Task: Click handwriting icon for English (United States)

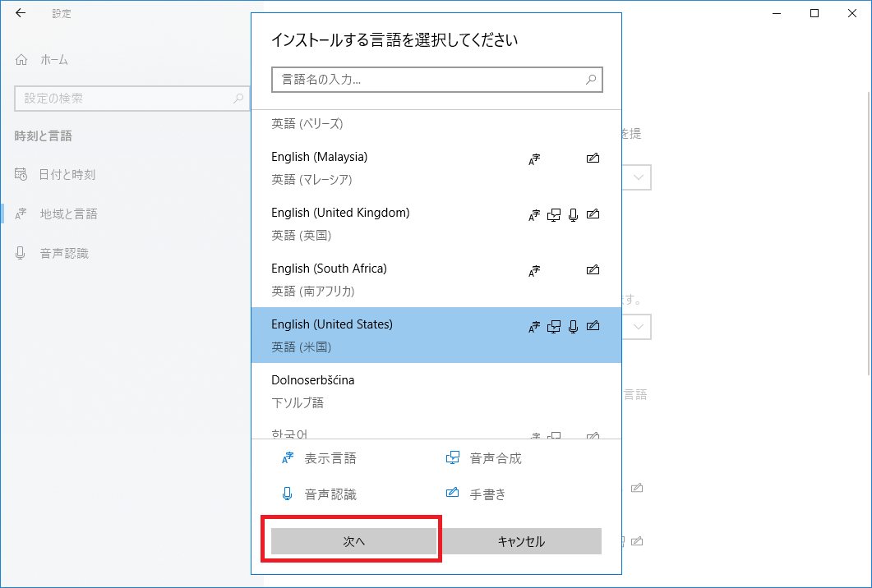Action: pyautogui.click(x=593, y=326)
